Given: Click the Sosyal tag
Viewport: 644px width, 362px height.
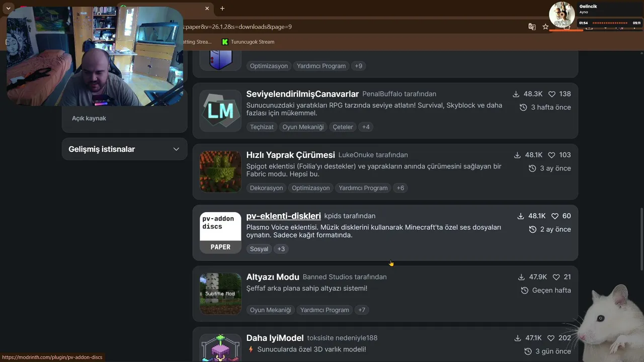Looking at the screenshot, I should point(259,249).
